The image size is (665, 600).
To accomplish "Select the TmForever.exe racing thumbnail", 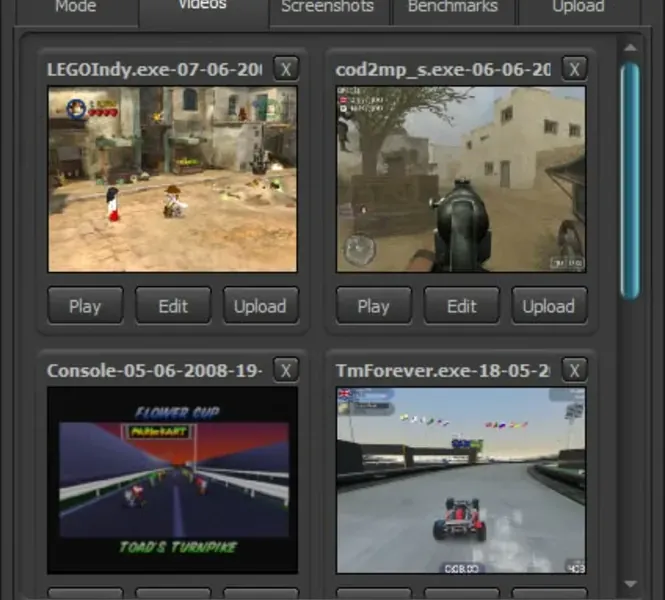I will [461, 480].
